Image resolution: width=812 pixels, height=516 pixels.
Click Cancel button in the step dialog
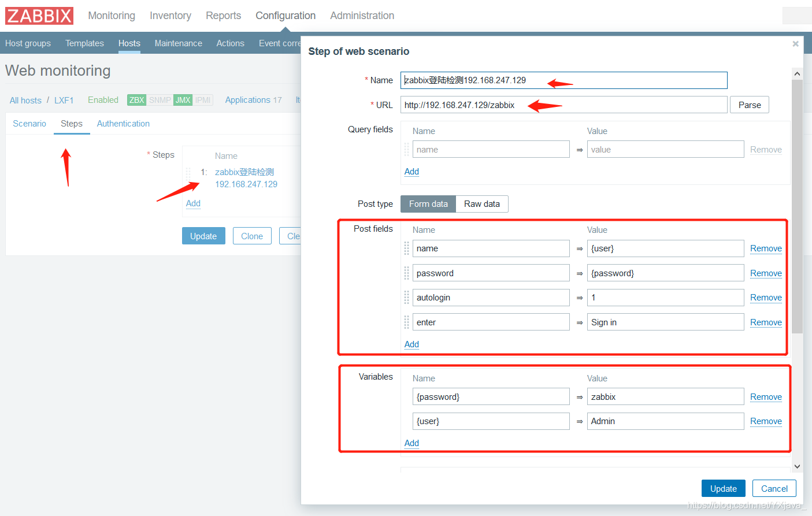pyautogui.click(x=774, y=488)
